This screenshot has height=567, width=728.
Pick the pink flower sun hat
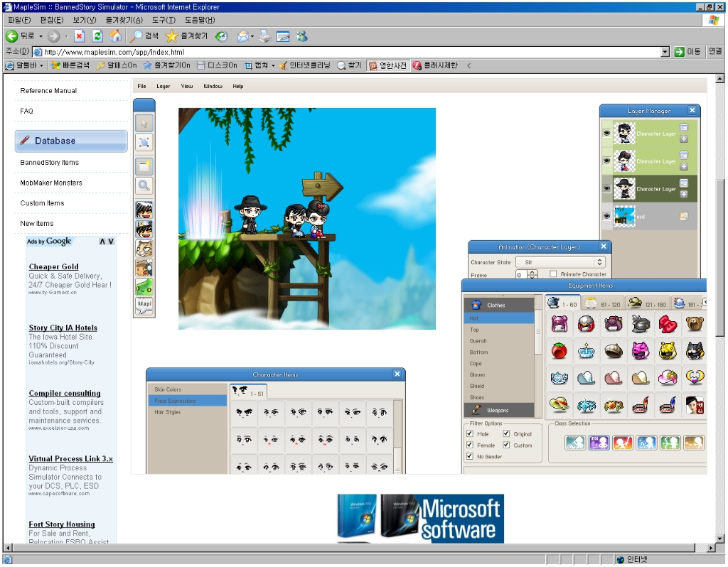[668, 378]
